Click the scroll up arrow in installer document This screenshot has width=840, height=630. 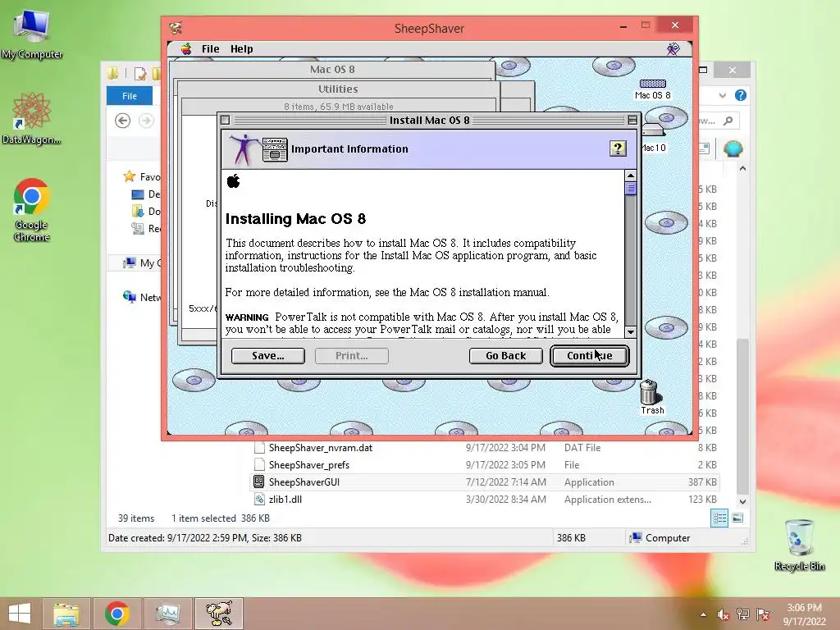(x=631, y=176)
